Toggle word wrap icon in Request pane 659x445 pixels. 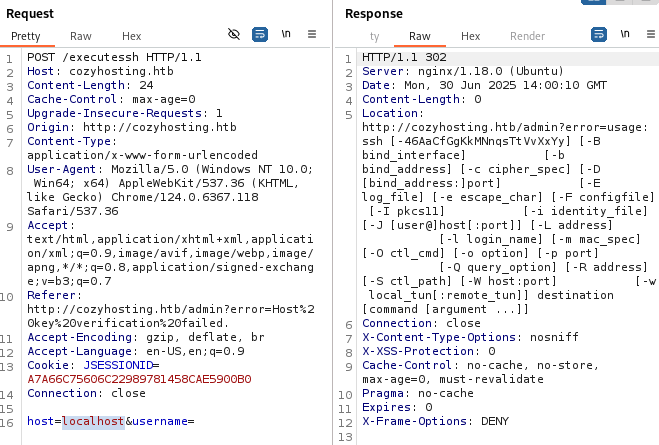coord(260,34)
